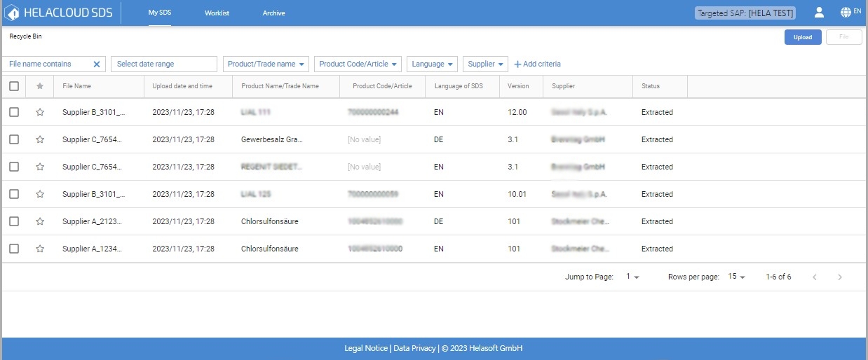The width and height of the screenshot is (868, 360).
Task: Check the box for LIAL 111 row
Action: [x=14, y=112]
